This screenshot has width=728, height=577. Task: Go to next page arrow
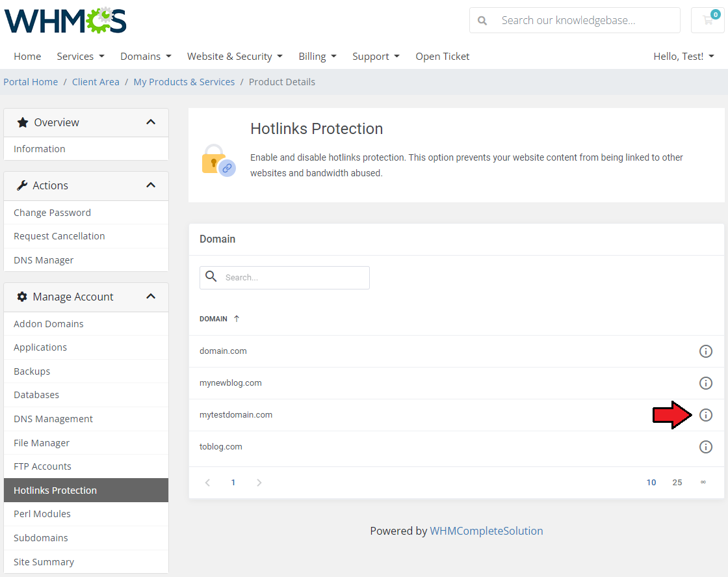(x=259, y=483)
